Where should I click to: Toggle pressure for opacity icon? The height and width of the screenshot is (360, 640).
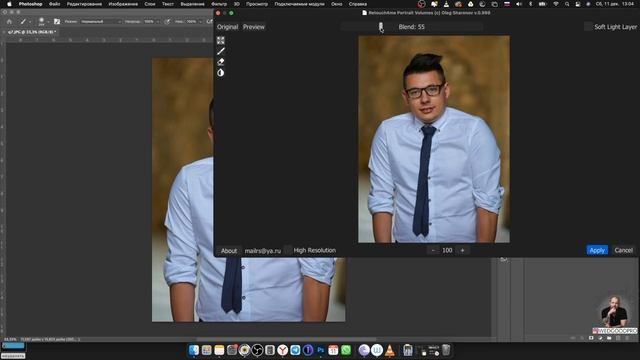[x=167, y=22]
